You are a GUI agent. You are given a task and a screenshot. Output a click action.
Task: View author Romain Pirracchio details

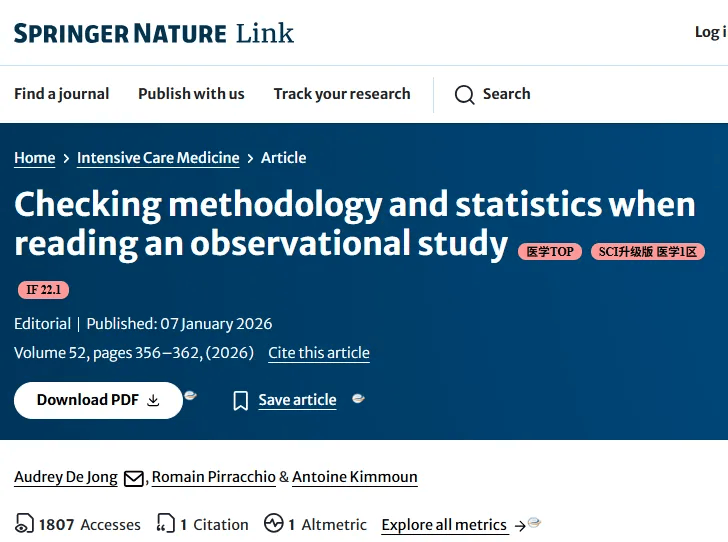pyautogui.click(x=214, y=477)
